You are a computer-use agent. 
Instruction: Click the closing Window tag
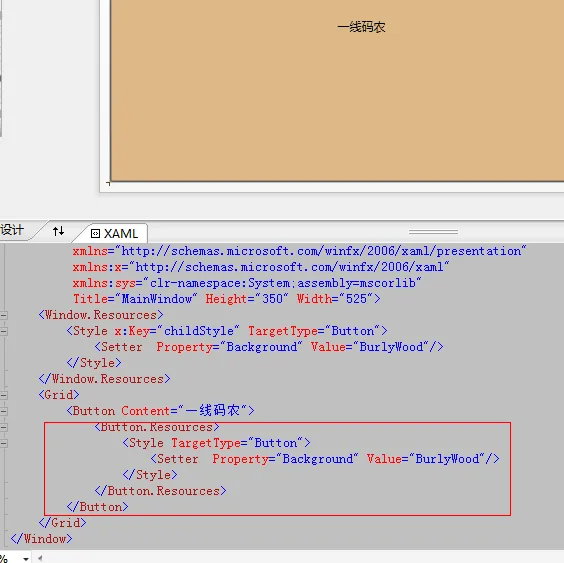point(41,539)
